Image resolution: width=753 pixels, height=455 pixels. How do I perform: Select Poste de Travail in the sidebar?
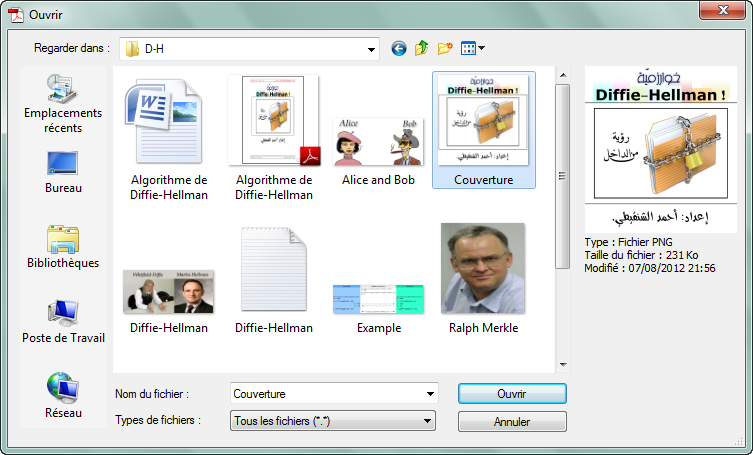pyautogui.click(x=63, y=321)
